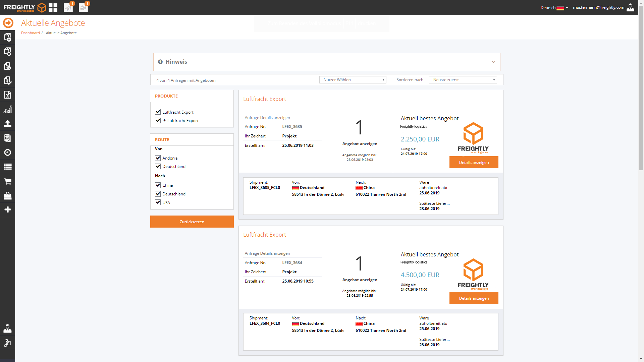Click the Zurücksetzen reset button
The height and width of the screenshot is (362, 644).
coord(192,222)
